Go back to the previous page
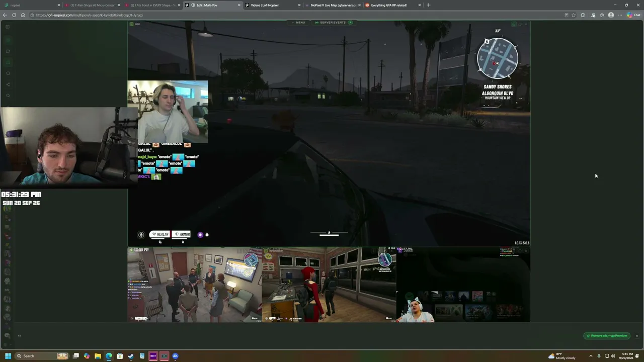 pos(5,15)
